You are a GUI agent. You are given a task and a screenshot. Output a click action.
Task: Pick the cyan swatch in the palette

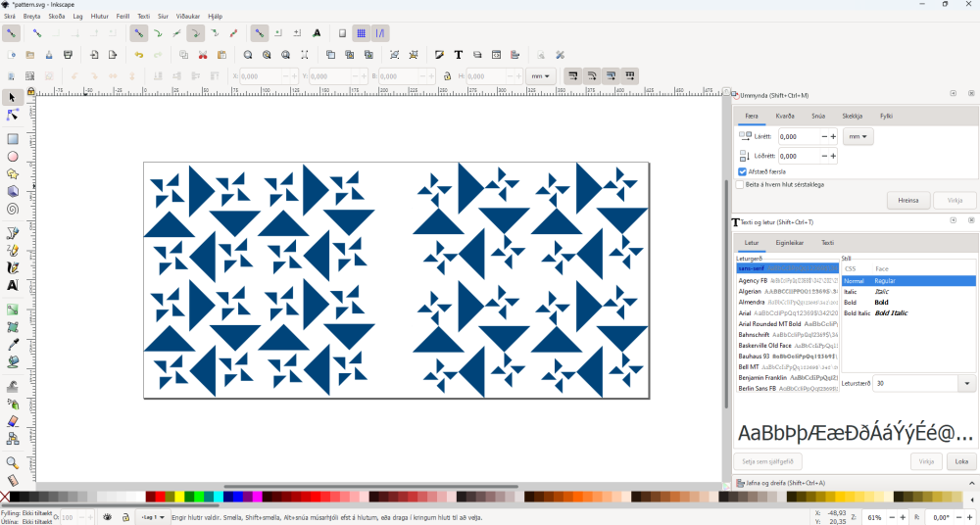tap(219, 497)
